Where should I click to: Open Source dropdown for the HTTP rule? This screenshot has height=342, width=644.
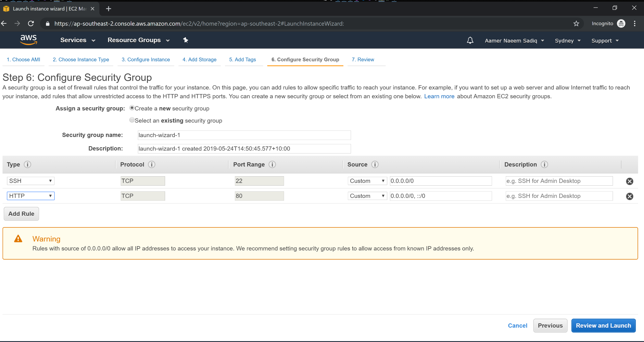pos(367,196)
